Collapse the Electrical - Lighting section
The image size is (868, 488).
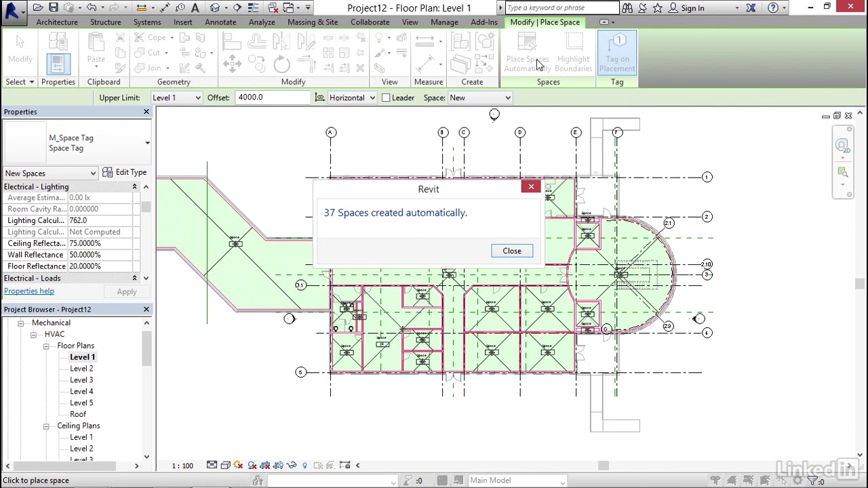click(134, 186)
